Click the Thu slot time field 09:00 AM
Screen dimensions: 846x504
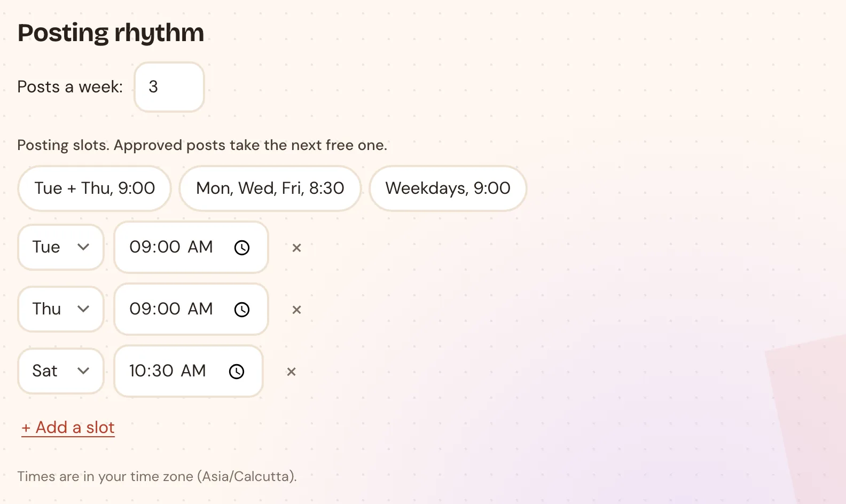pyautogui.click(x=191, y=309)
